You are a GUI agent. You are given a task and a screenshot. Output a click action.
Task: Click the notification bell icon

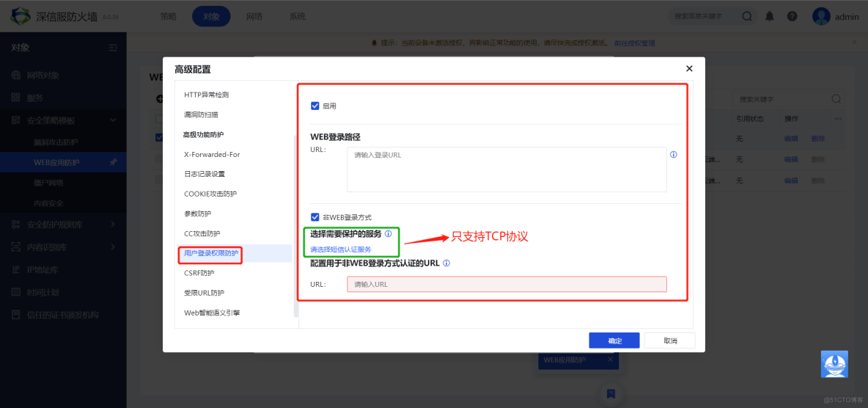pyautogui.click(x=770, y=17)
